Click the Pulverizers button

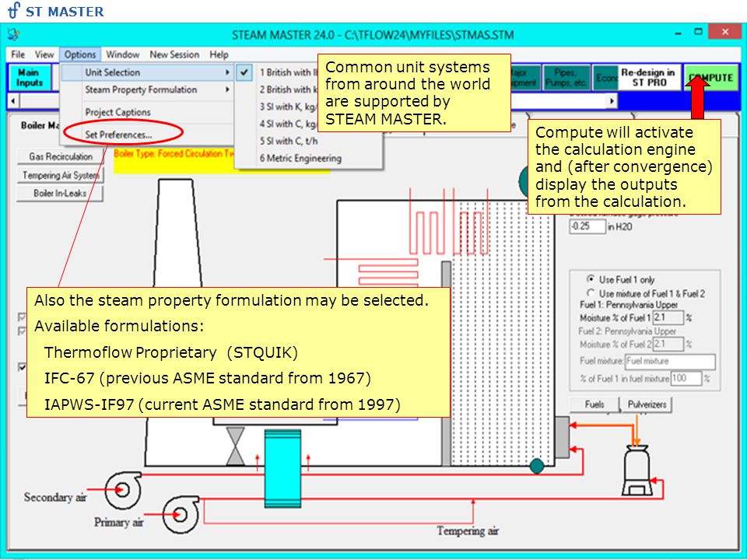pos(647,404)
